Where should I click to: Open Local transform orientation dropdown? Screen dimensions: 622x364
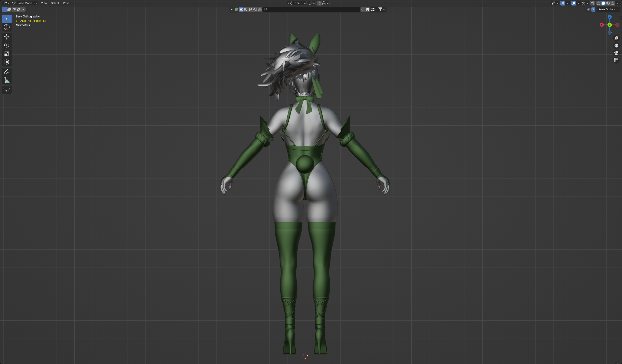click(297, 3)
